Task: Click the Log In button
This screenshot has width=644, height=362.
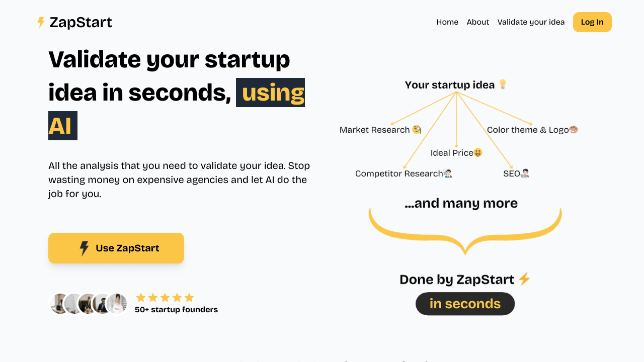Action: (592, 22)
